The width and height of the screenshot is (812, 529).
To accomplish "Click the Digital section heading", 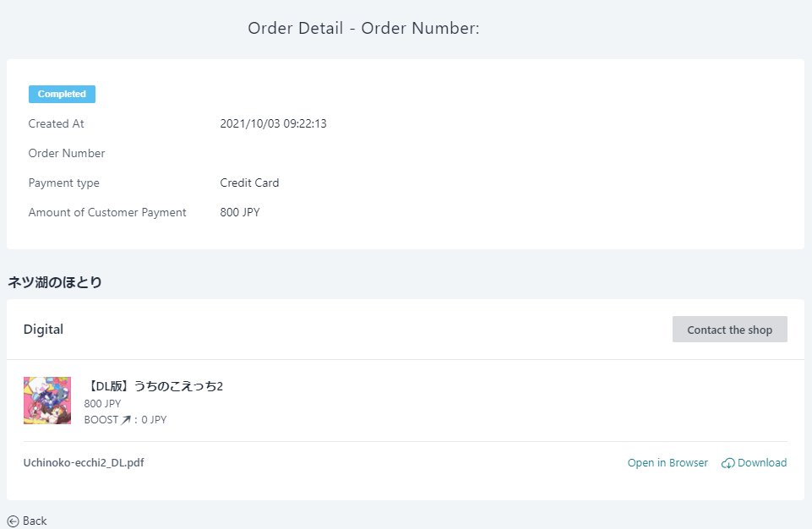I will click(x=43, y=330).
